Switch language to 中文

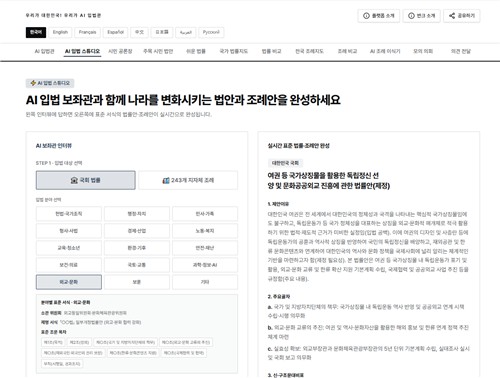[x=139, y=32]
